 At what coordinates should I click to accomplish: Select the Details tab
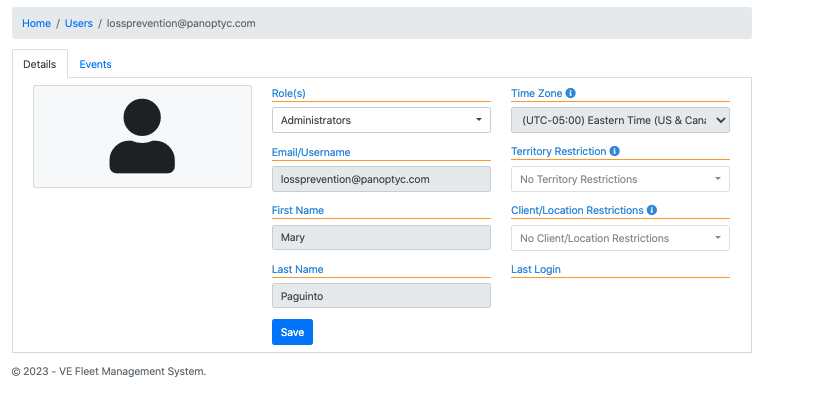tap(40, 64)
